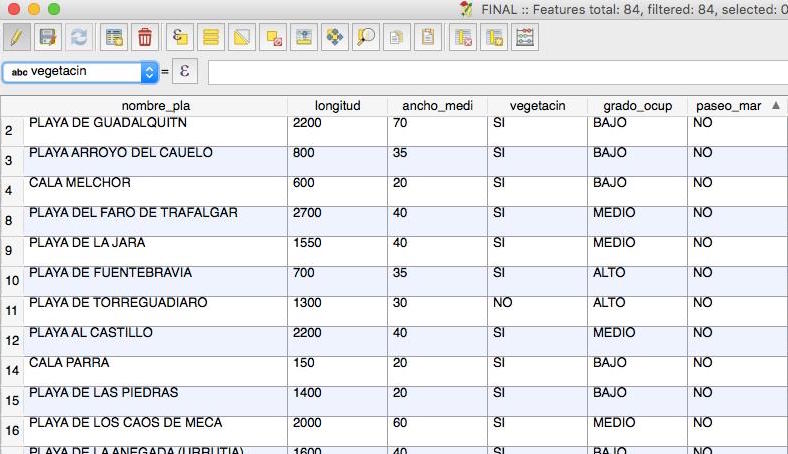Image resolution: width=788 pixels, height=454 pixels.
Task: Click the PLAYA DE LA JARA cell
Action: click(155, 243)
